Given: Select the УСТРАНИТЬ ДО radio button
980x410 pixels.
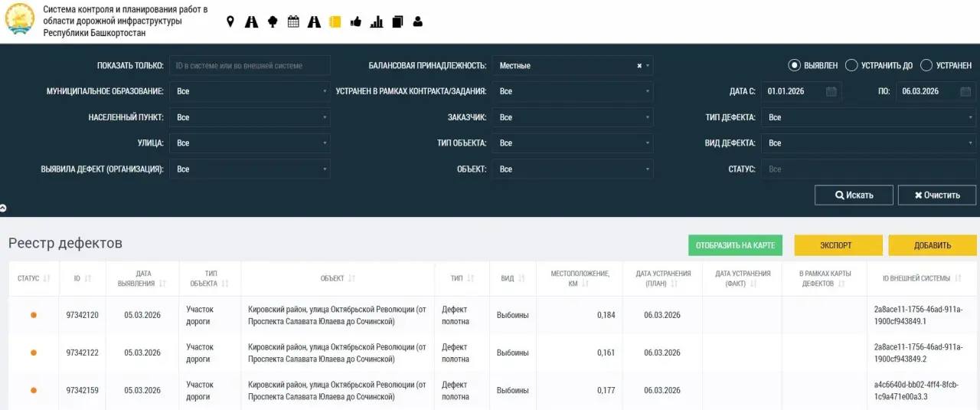Looking at the screenshot, I should tap(851, 66).
